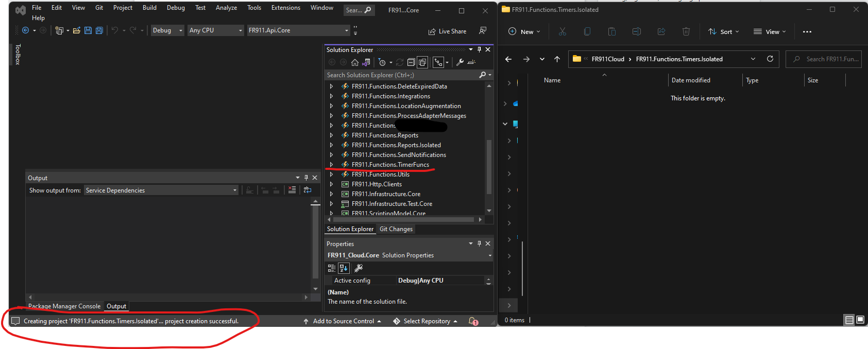Click the Save icon in Visual Studio toolbar
Image resolution: width=868 pixels, height=349 pixels.
pyautogui.click(x=88, y=30)
